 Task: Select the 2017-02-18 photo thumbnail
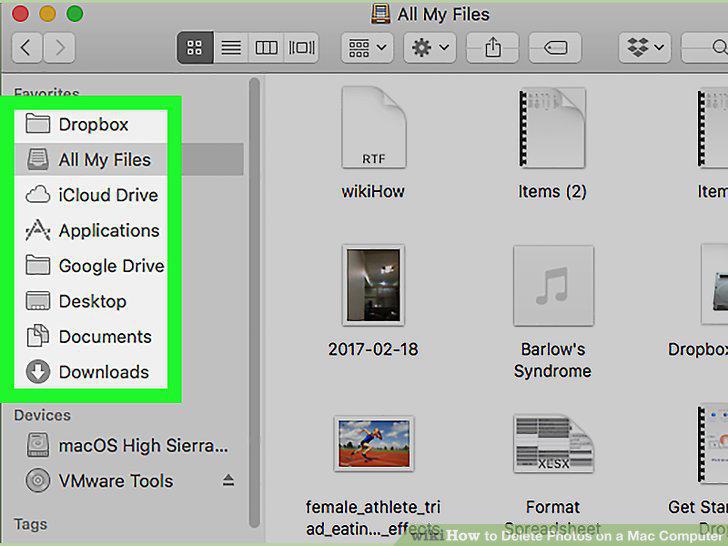click(x=373, y=285)
